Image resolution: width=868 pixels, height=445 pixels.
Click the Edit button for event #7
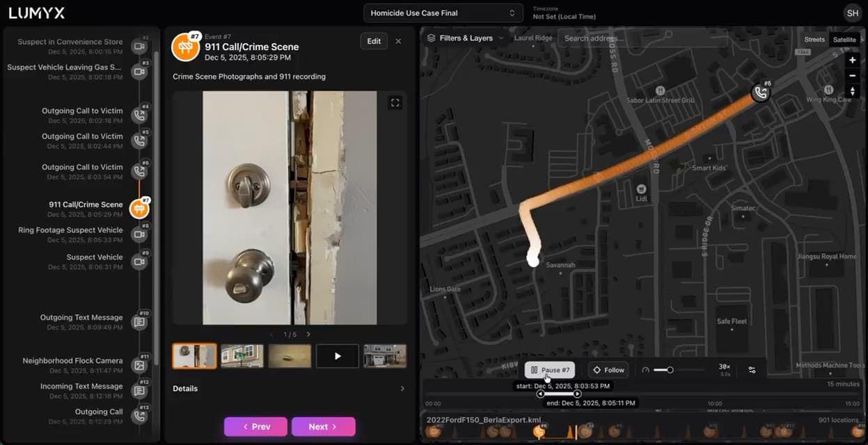click(x=374, y=41)
